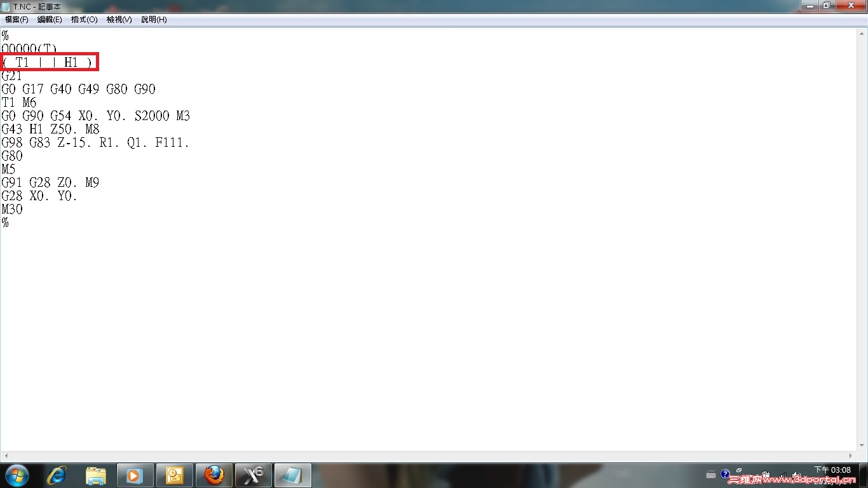Launch Internet Explorer from the taskbar

pyautogui.click(x=57, y=475)
